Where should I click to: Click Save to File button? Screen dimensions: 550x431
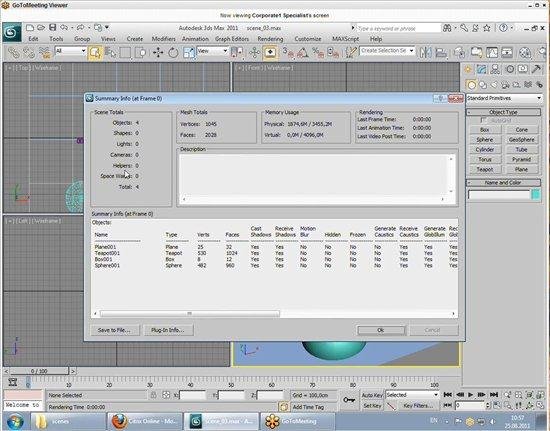point(115,330)
